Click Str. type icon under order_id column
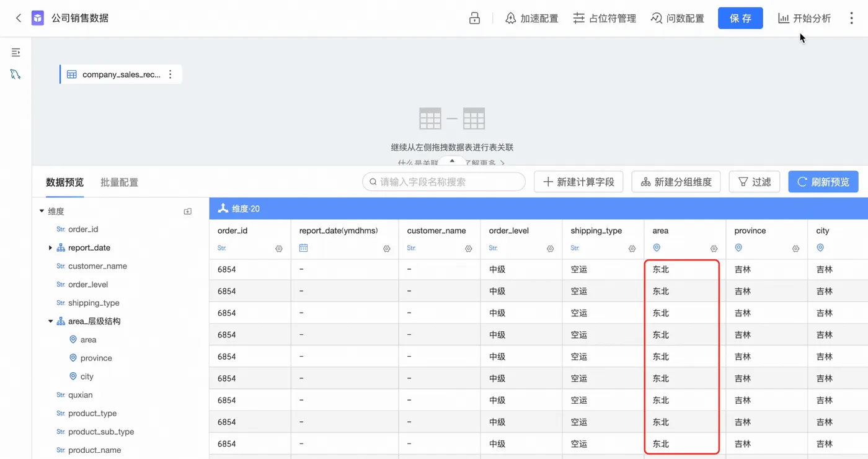Screen dimensions: 868x459 (222, 248)
